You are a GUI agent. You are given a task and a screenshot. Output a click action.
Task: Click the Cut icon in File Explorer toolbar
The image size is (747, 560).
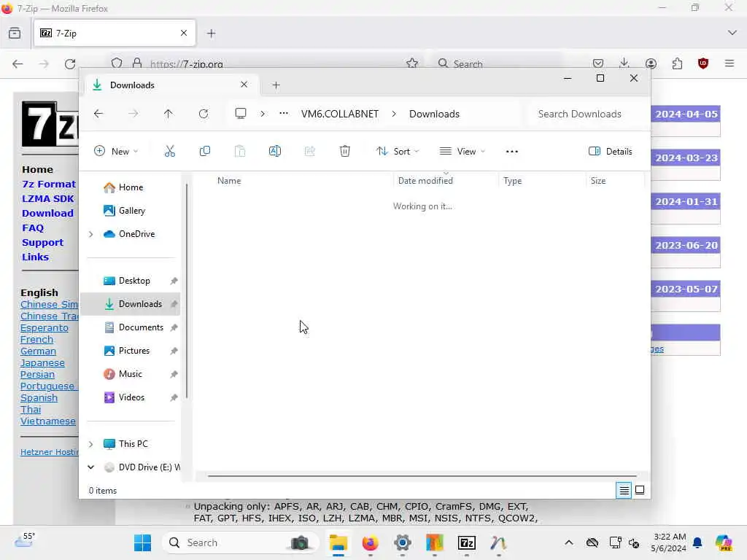169,152
